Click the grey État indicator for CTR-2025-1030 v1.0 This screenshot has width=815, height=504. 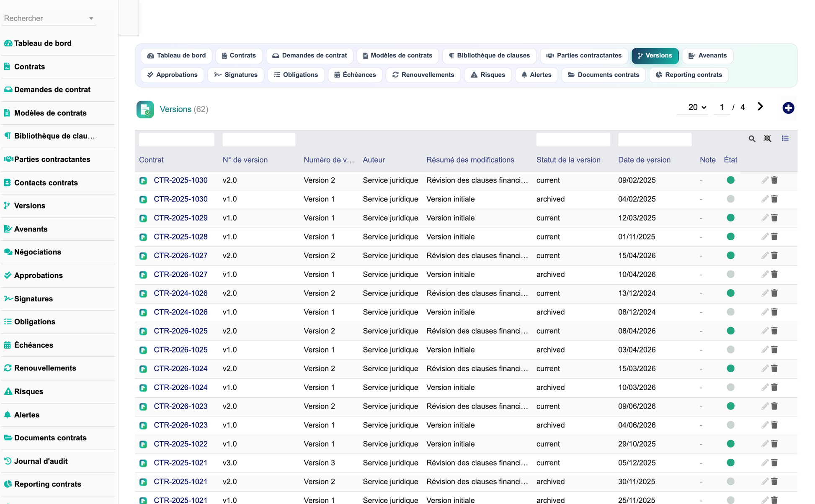pyautogui.click(x=730, y=199)
